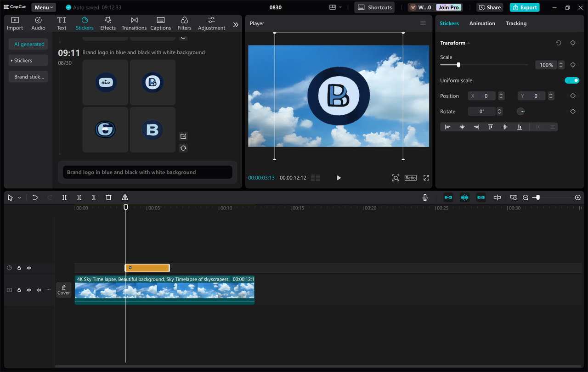Expand the Rotate angle stepper dropdown

[x=499, y=111]
